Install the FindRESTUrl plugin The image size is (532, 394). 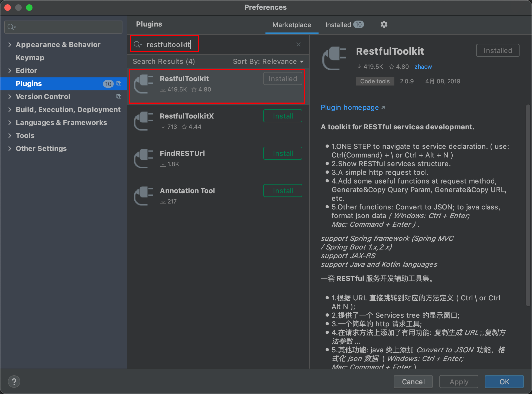point(283,153)
